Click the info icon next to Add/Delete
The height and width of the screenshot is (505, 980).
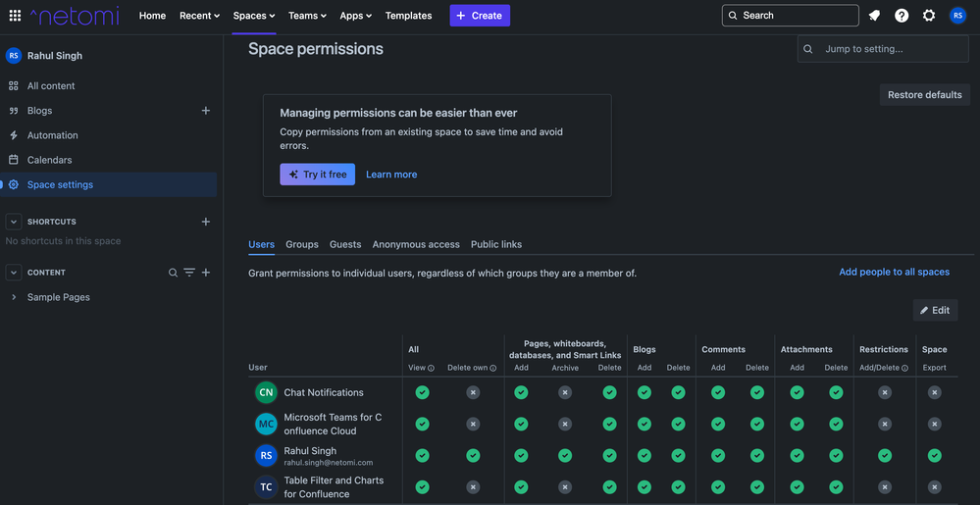pos(905,368)
